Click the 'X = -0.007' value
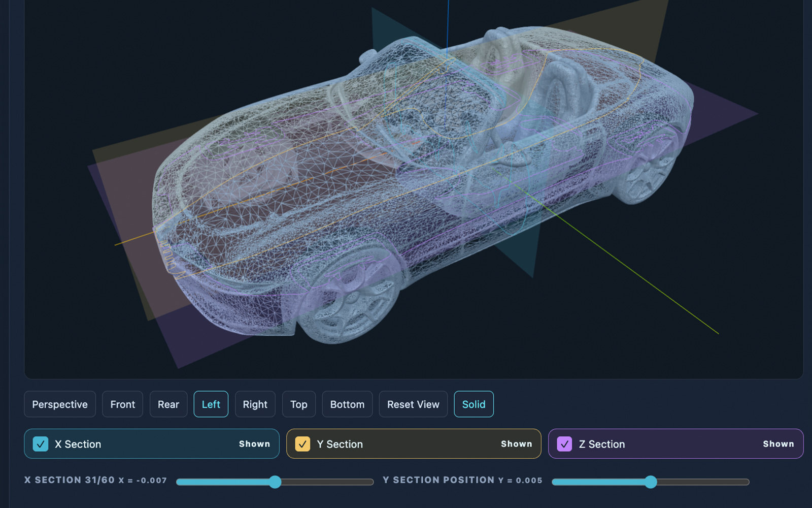812x508 pixels. (x=143, y=481)
